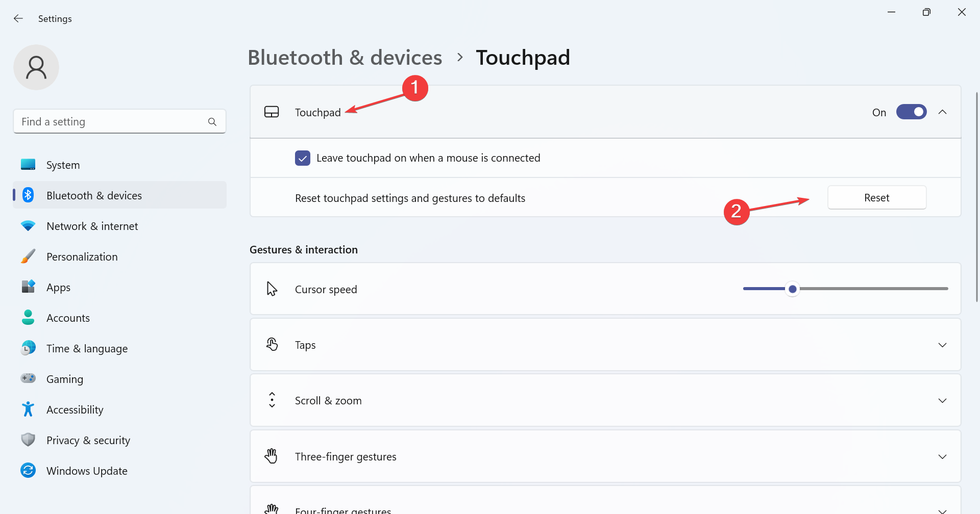Click the Bluetooth icon next to Bluetooth & devices
Viewport: 980px width, 514px height.
pyautogui.click(x=28, y=195)
